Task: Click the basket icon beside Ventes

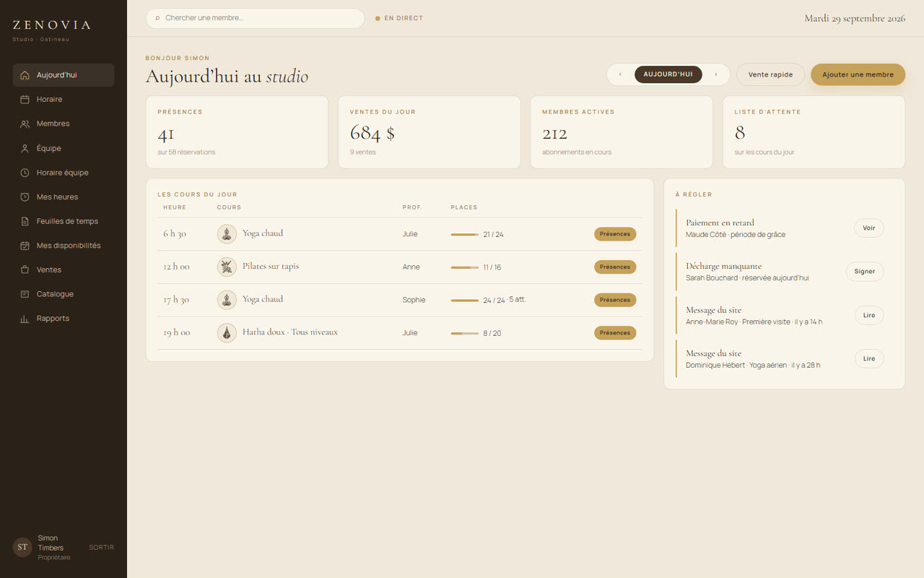Action: tap(25, 270)
